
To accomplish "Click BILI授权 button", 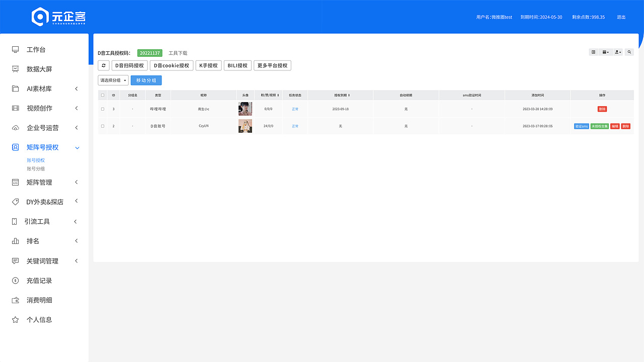I will pyautogui.click(x=237, y=65).
